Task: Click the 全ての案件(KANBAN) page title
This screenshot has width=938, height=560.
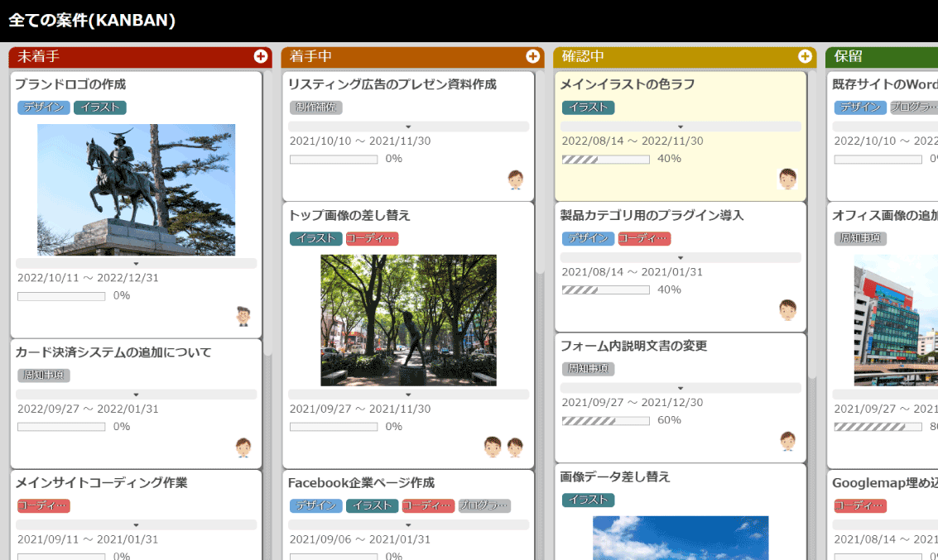Action: tap(92, 21)
